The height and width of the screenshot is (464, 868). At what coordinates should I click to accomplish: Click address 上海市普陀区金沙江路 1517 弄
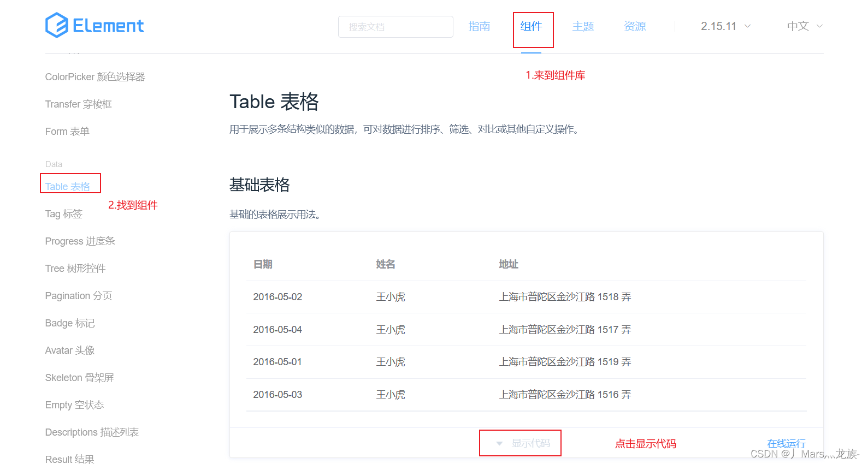565,330
